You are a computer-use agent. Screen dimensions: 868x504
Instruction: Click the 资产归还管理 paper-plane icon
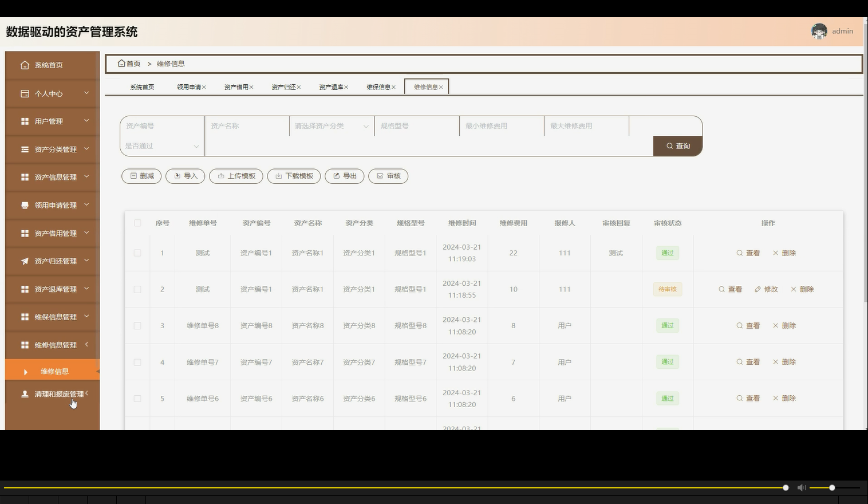click(x=25, y=261)
